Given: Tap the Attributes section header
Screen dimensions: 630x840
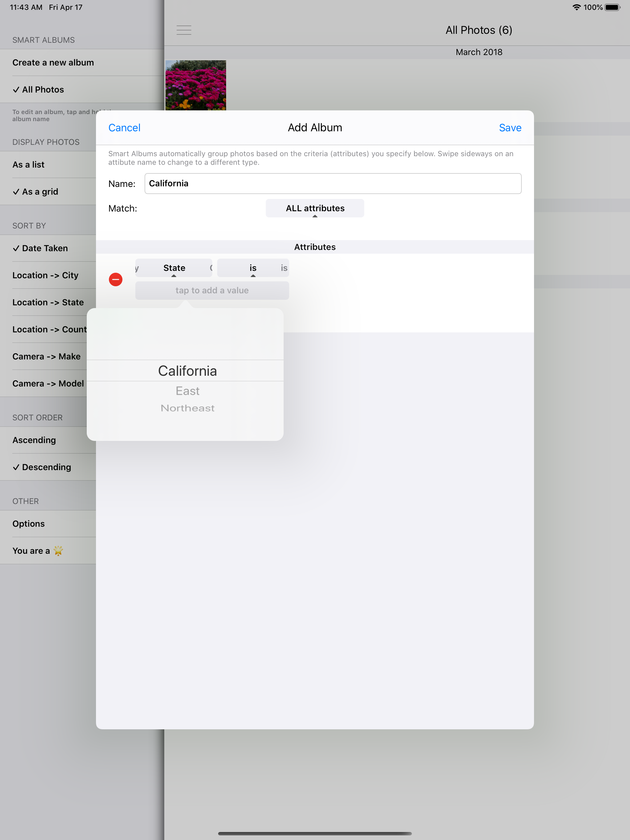Looking at the screenshot, I should tap(315, 247).
